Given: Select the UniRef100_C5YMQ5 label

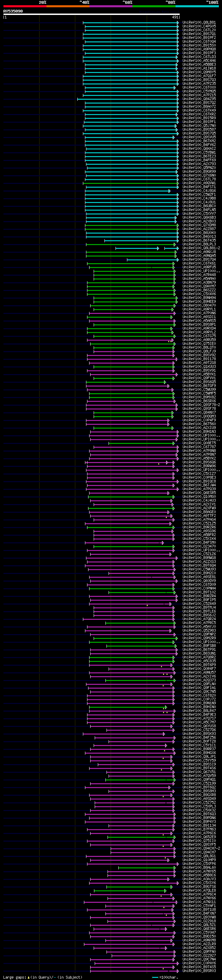Looking at the screenshot, I should [199, 91].
